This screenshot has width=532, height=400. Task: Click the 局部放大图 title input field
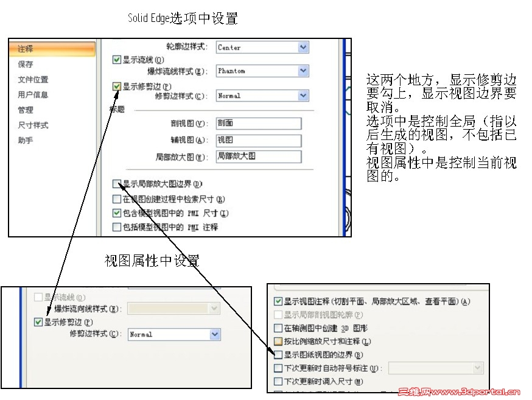coord(259,156)
